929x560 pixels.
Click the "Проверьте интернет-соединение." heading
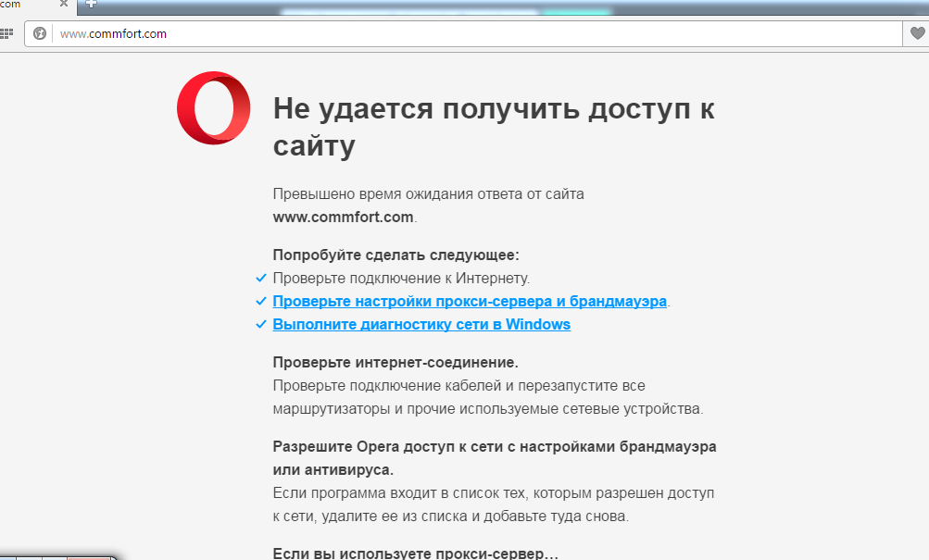pyautogui.click(x=395, y=362)
